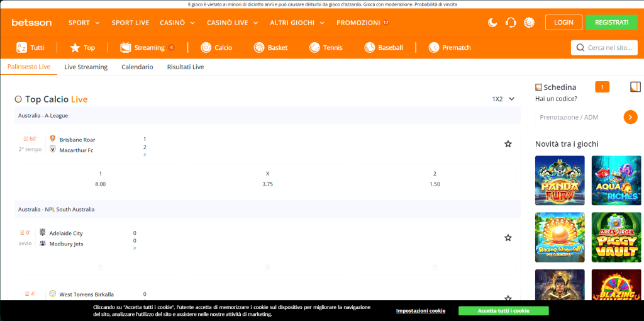Expand the CASINÒ LIVE menu
644x321 pixels.
[233, 23]
